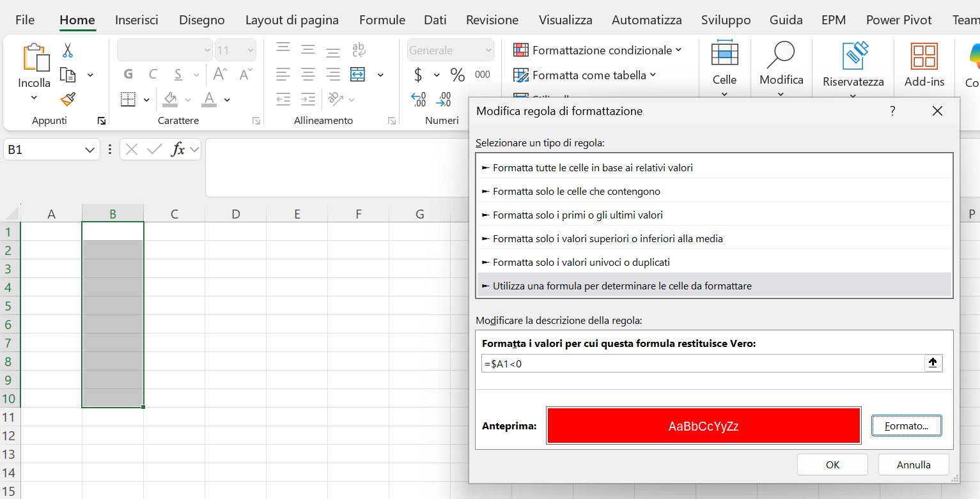Click the borders grid icon
This screenshot has height=499, width=980.
[128, 100]
